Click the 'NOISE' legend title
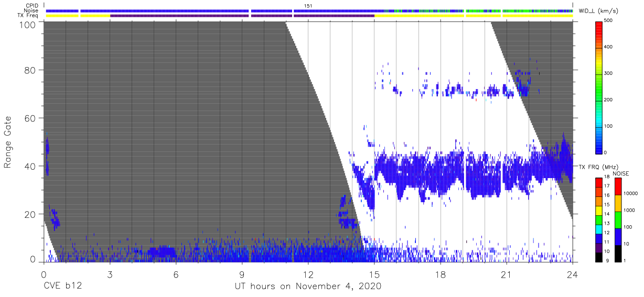 pos(621,173)
